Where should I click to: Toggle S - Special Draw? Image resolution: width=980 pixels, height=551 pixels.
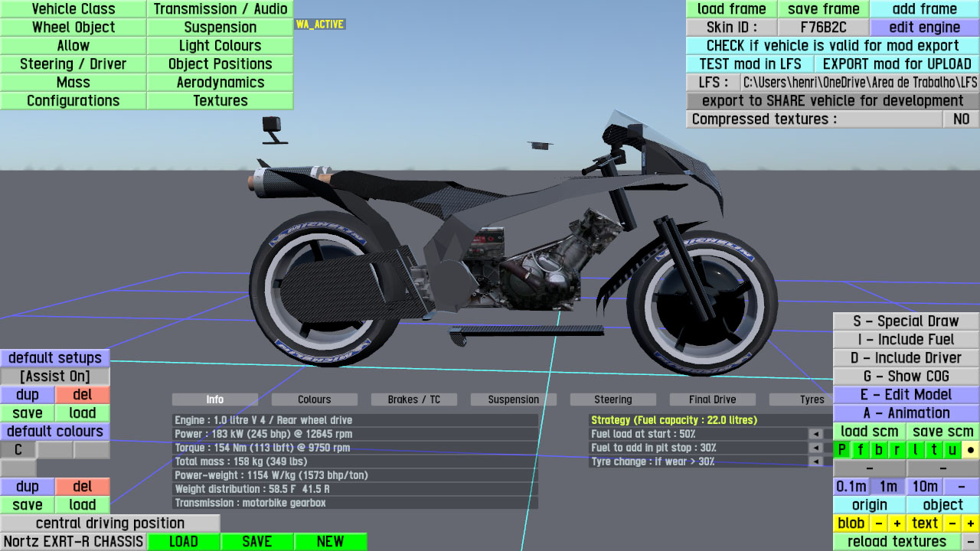tap(906, 321)
